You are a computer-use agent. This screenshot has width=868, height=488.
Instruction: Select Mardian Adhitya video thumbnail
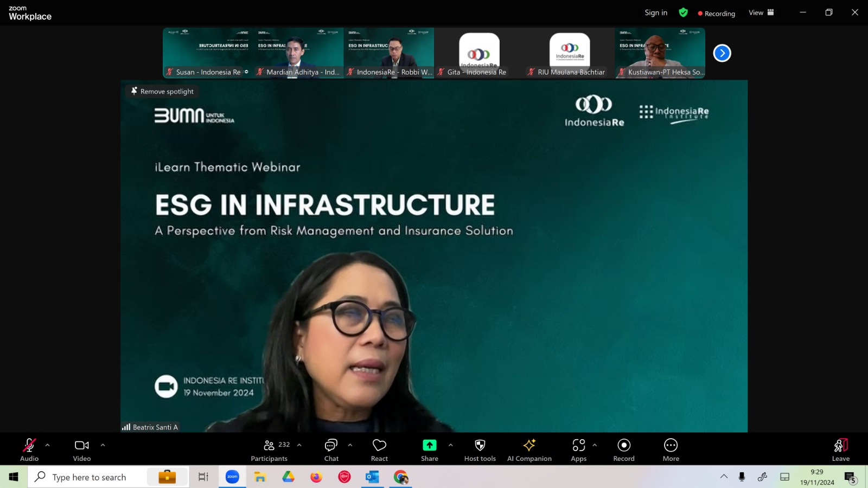[x=298, y=53]
